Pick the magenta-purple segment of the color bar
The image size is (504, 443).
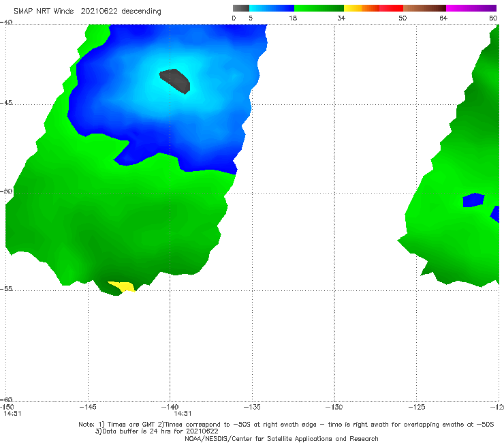click(471, 8)
